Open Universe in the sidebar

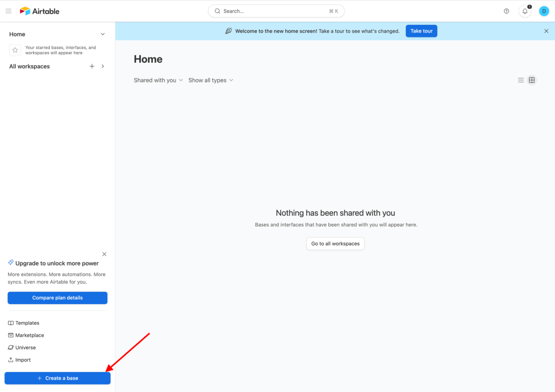click(x=25, y=348)
